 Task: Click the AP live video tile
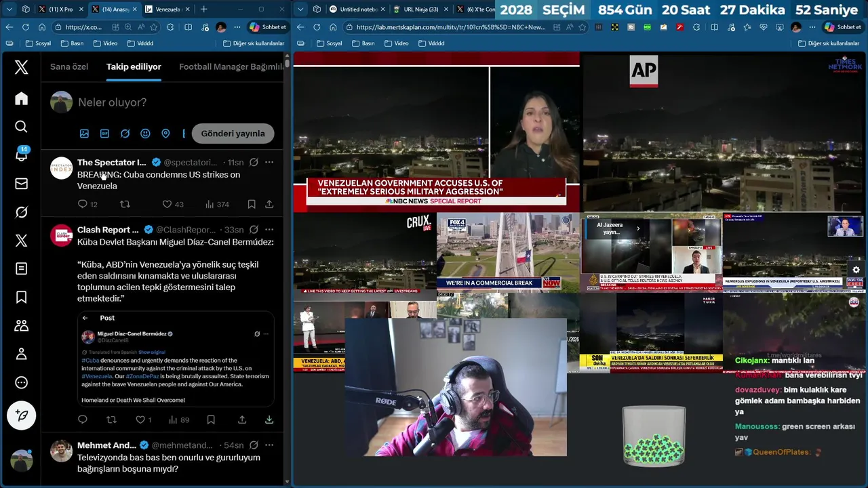[724, 132]
